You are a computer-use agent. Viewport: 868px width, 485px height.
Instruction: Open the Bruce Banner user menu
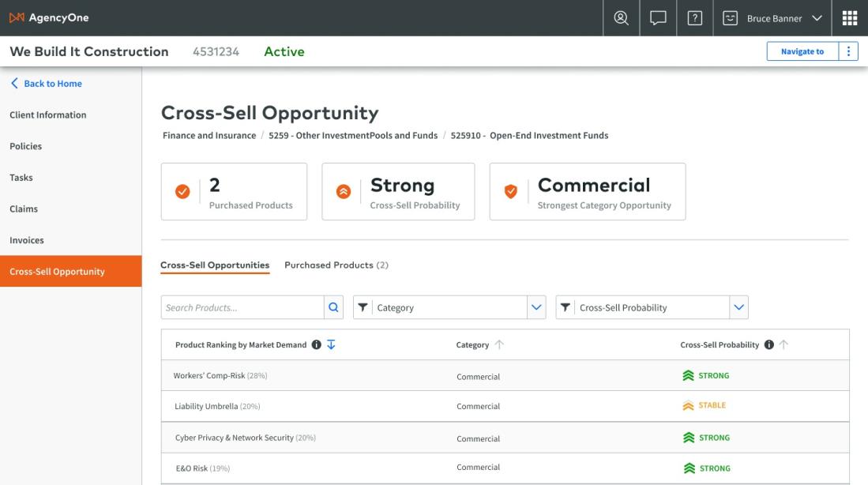click(x=773, y=17)
